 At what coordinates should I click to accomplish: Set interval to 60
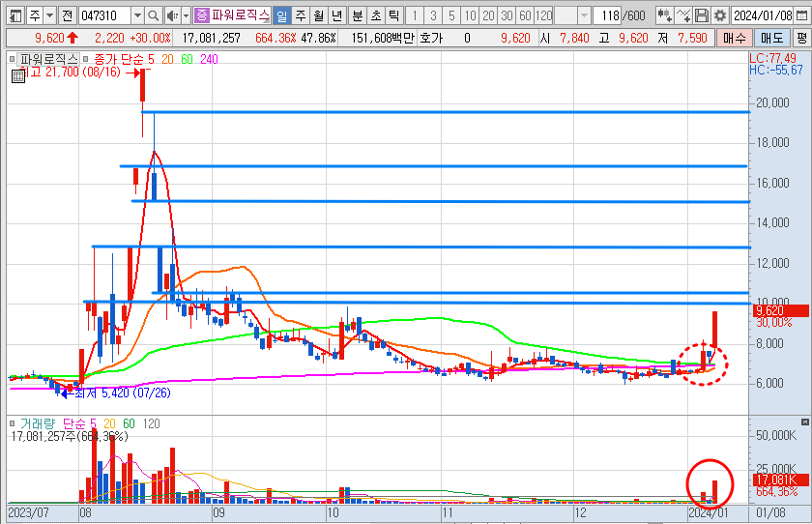pyautogui.click(x=525, y=16)
